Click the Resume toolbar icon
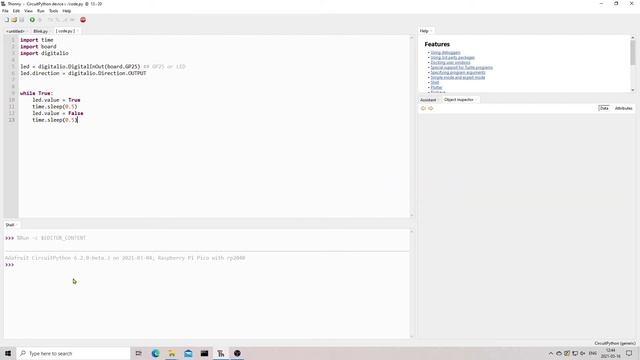Viewport: 640px width, 360px height. tap(72, 20)
